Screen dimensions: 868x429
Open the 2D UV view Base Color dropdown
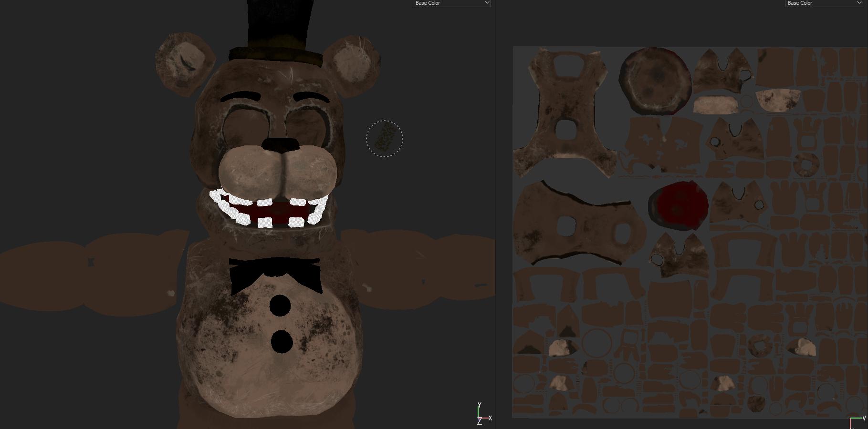tap(824, 3)
